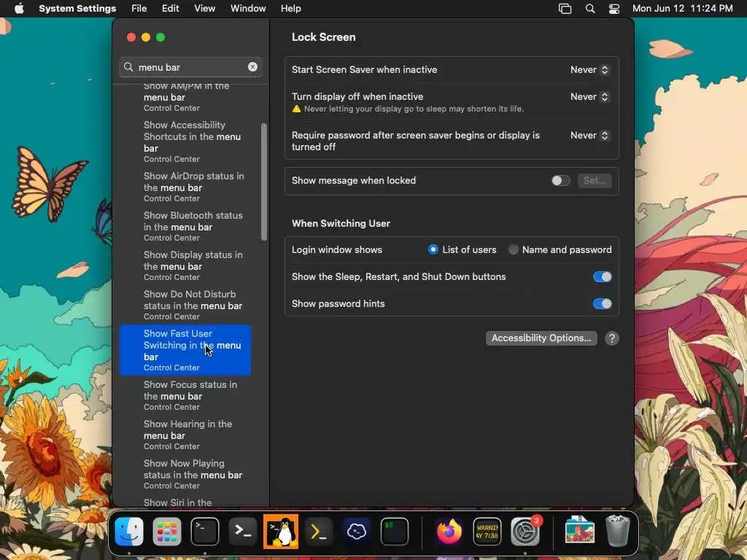This screenshot has height=560, width=747.
Task: Open the cloud shell app in Dock
Action: pos(356,531)
